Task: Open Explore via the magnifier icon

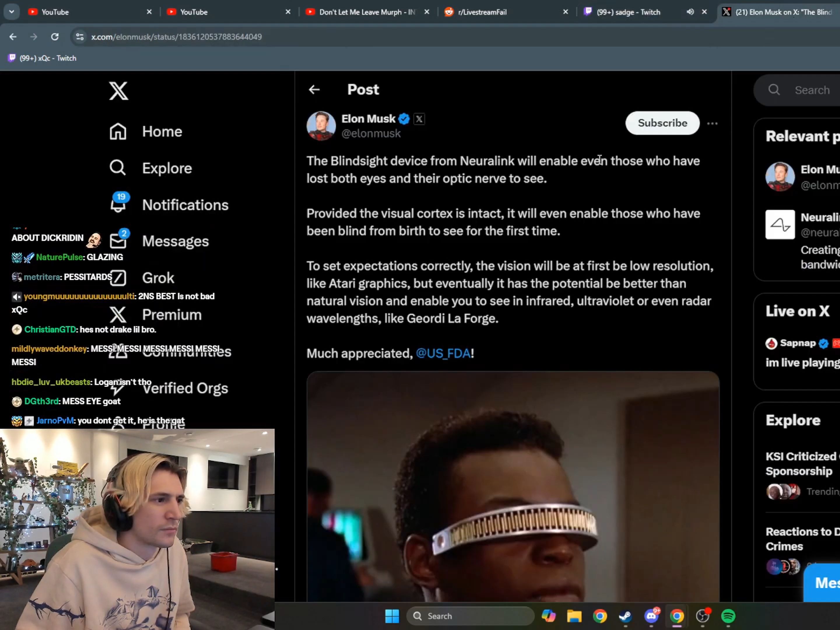Action: (x=117, y=168)
